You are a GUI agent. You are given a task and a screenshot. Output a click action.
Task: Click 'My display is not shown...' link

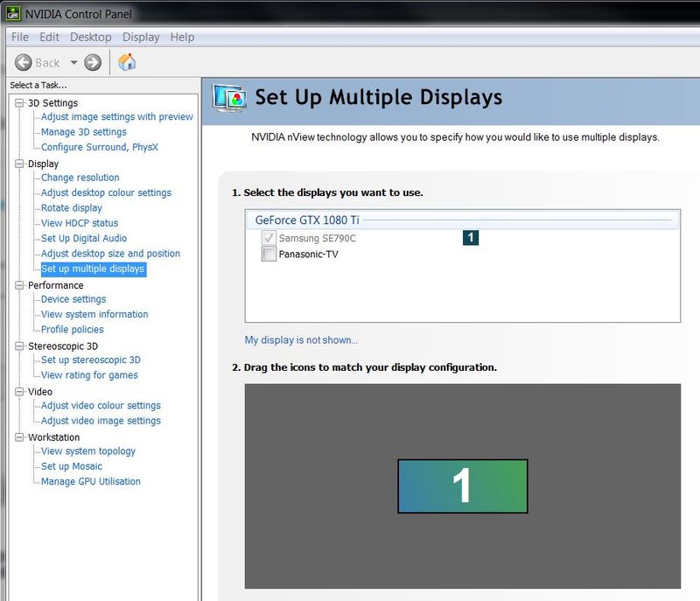pos(301,340)
